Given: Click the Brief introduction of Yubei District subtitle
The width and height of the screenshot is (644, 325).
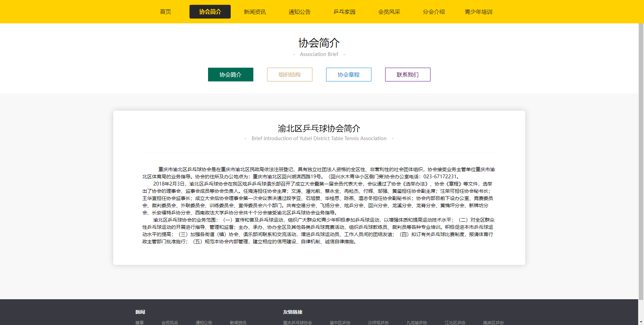Looking at the screenshot, I should point(319,138).
